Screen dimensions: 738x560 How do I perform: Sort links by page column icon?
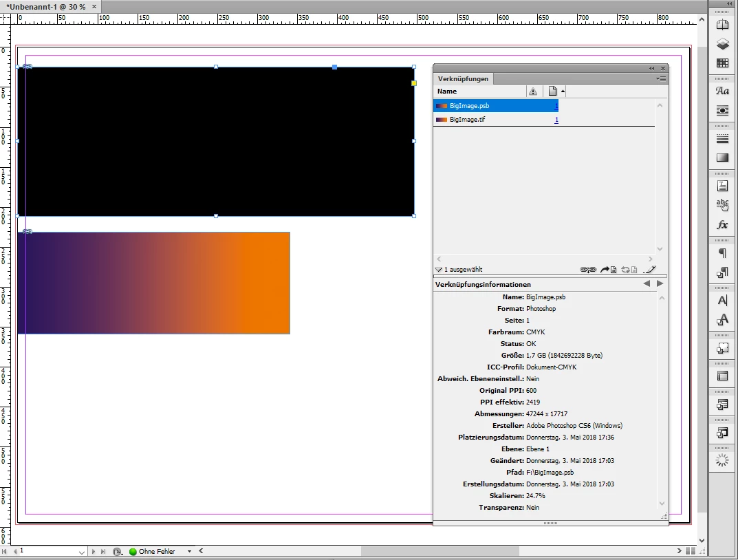click(552, 91)
